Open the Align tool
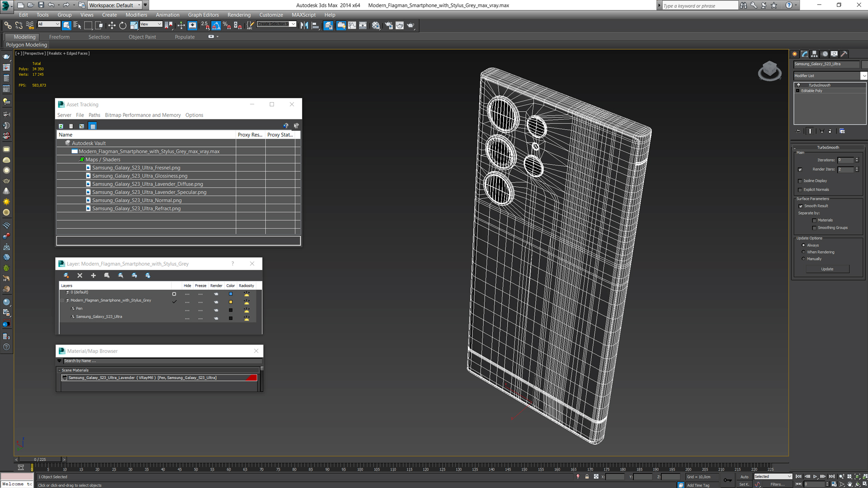Screen dimensions: 868x488 point(316,25)
